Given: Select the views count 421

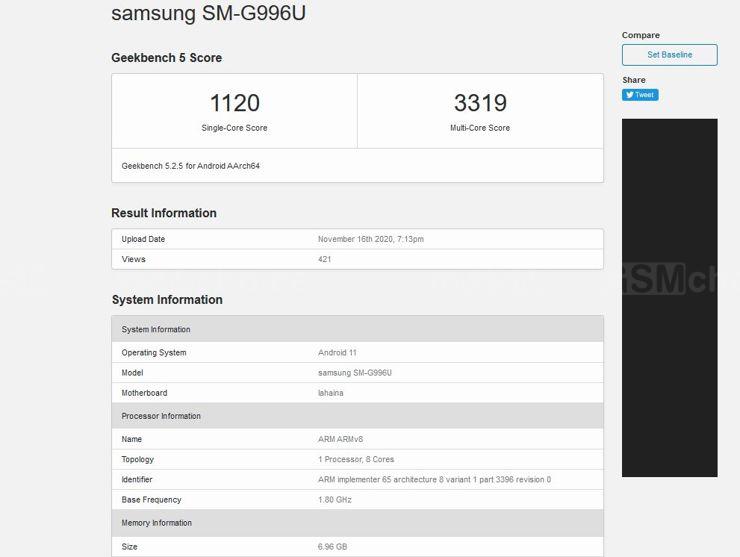Looking at the screenshot, I should 325,259.
